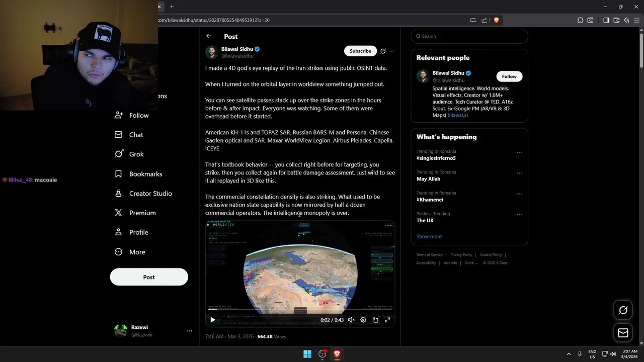The height and width of the screenshot is (362, 644).
Task: Open options for #singlesinferno5 trend
Action: coord(519,152)
